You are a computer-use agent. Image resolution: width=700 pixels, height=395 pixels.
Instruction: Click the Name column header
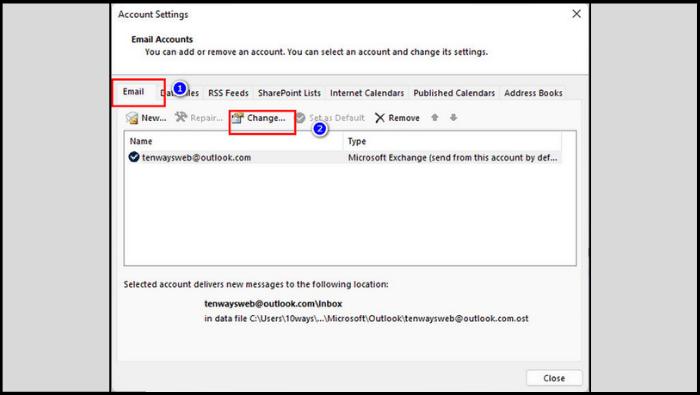pyautogui.click(x=234, y=141)
